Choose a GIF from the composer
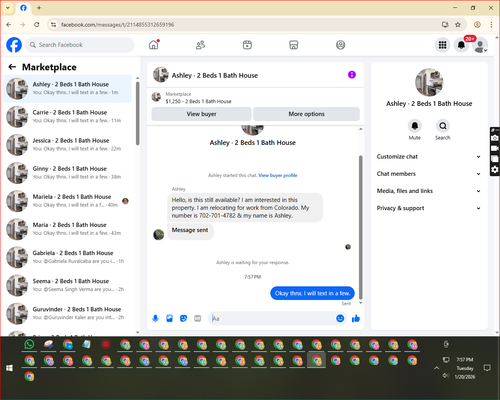The height and width of the screenshot is (400, 500). click(x=198, y=318)
